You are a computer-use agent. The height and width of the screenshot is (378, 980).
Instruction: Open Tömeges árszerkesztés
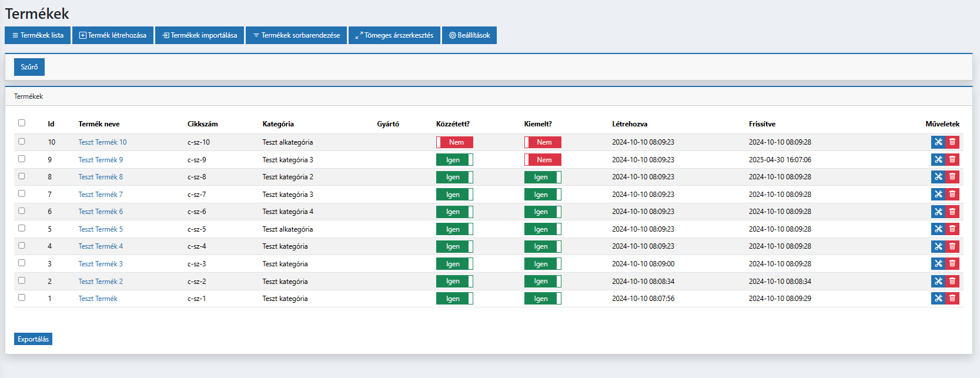(394, 35)
